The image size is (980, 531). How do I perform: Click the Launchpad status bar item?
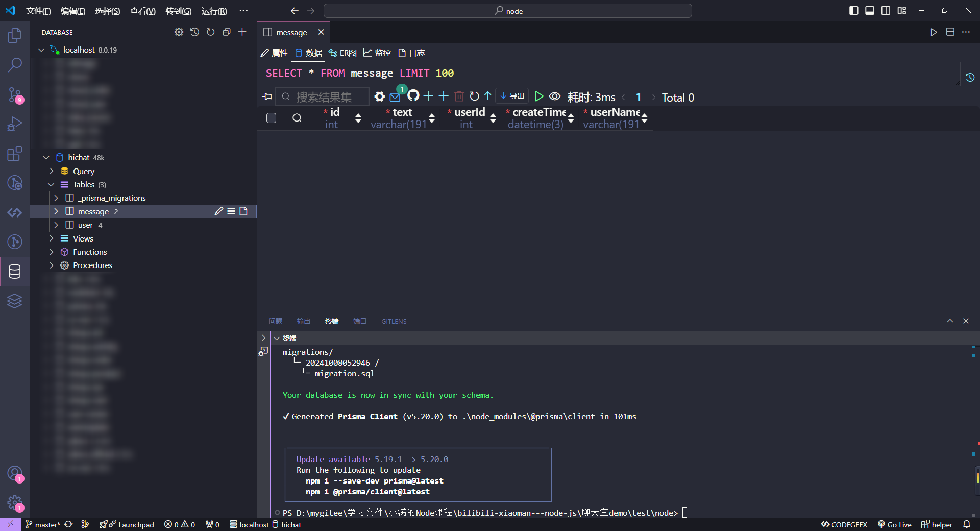pos(127,524)
